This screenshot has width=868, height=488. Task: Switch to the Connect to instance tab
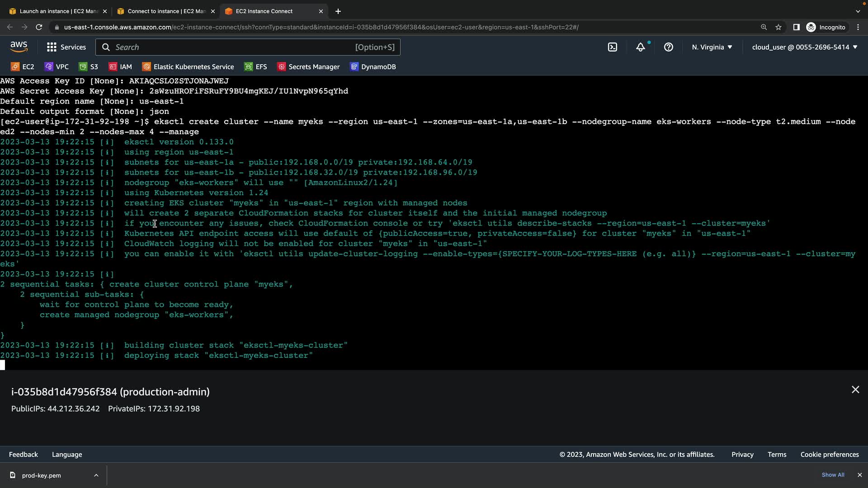(165, 11)
